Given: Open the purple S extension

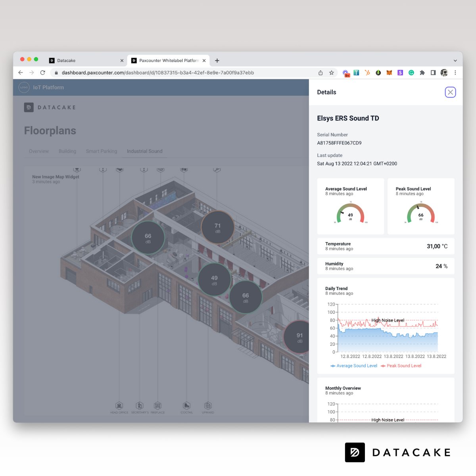Looking at the screenshot, I should pos(400,73).
